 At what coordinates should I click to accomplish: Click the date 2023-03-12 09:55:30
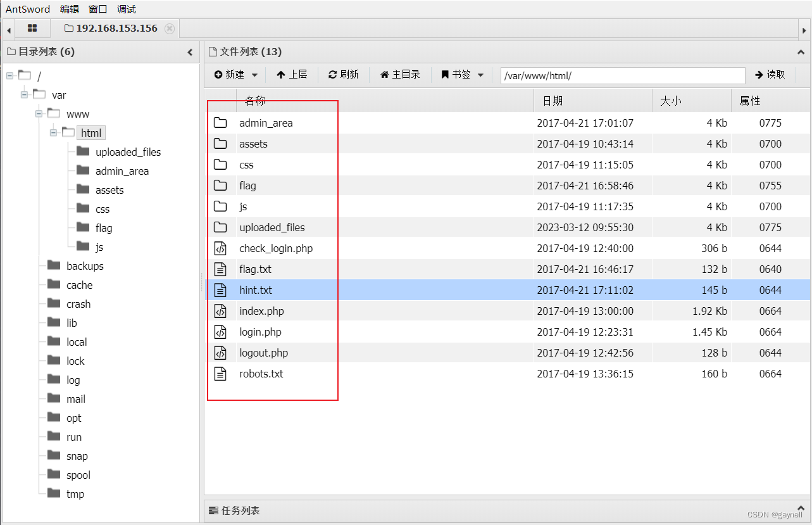585,227
